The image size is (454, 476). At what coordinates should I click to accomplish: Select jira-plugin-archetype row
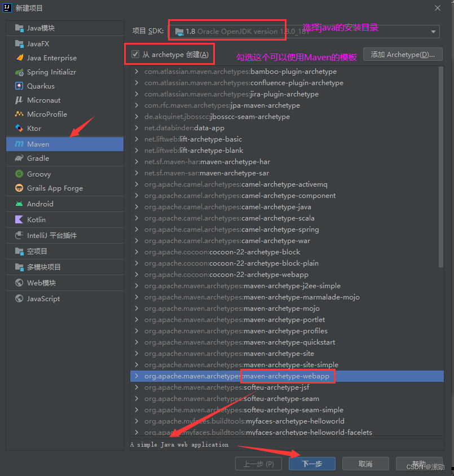pos(287,94)
